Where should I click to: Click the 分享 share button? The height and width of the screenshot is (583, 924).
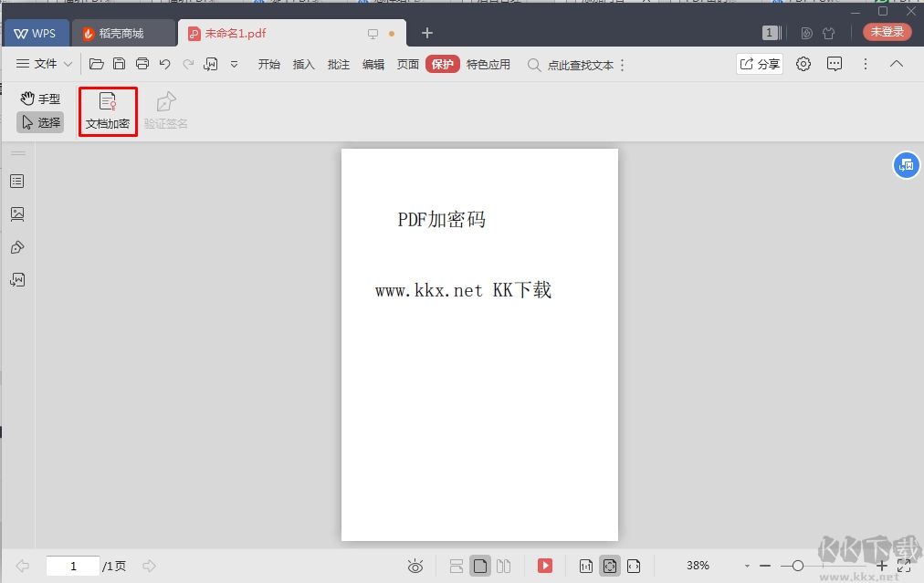pos(760,64)
